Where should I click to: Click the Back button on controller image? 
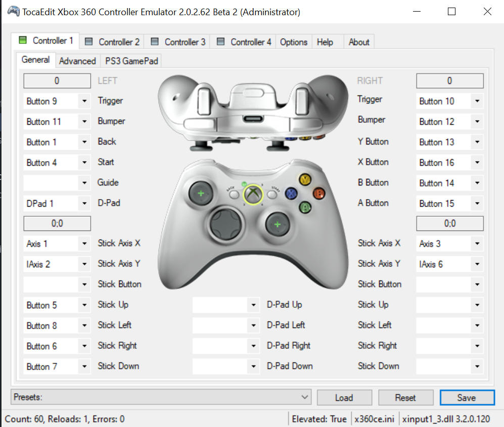tap(234, 195)
